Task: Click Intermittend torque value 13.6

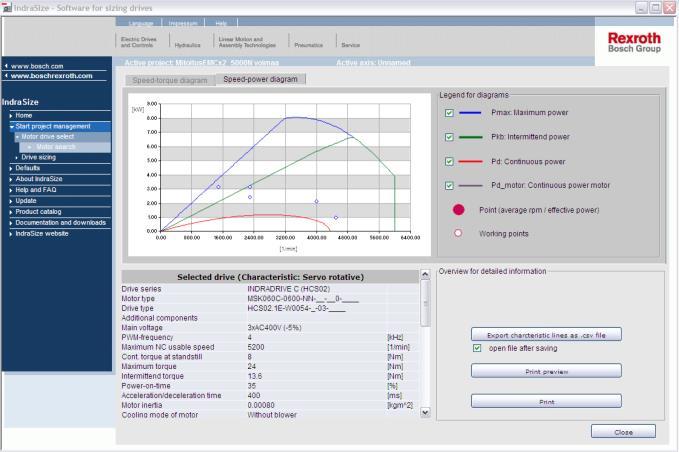Action: 255,376
